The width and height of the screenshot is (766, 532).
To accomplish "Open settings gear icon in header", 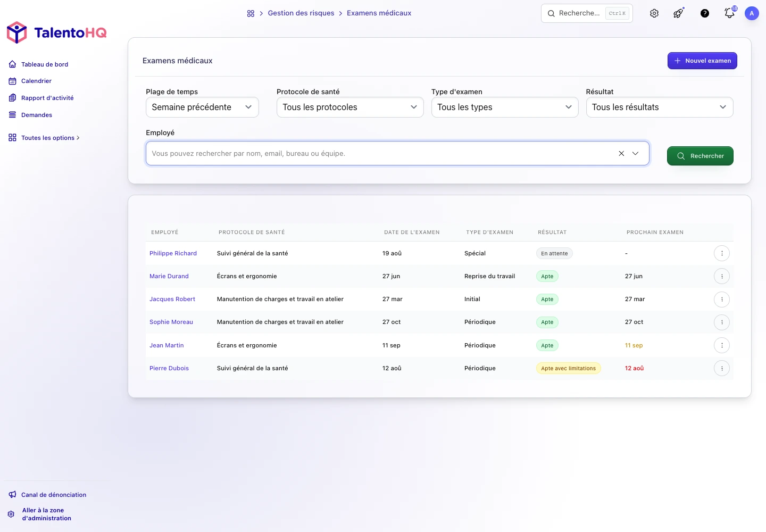I will coord(654,13).
